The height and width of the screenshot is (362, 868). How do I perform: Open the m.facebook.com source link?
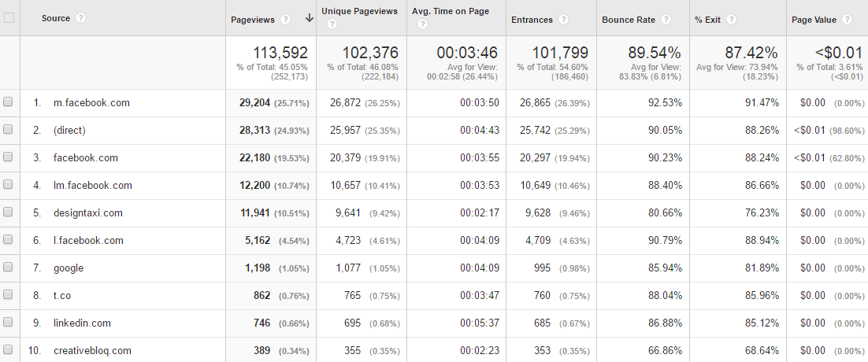[91, 103]
